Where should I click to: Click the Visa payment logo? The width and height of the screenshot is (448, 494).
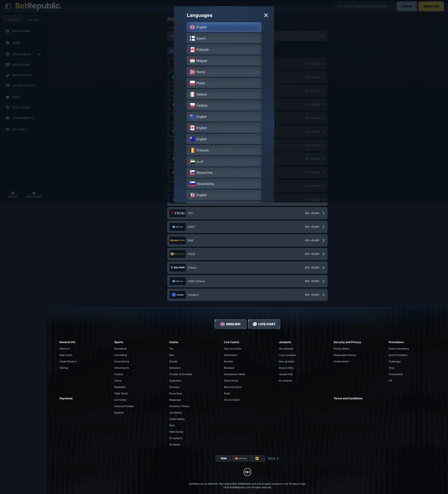(223, 459)
